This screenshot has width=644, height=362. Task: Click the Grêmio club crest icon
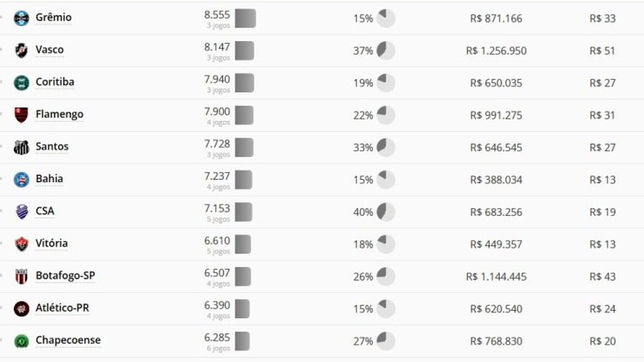21,18
